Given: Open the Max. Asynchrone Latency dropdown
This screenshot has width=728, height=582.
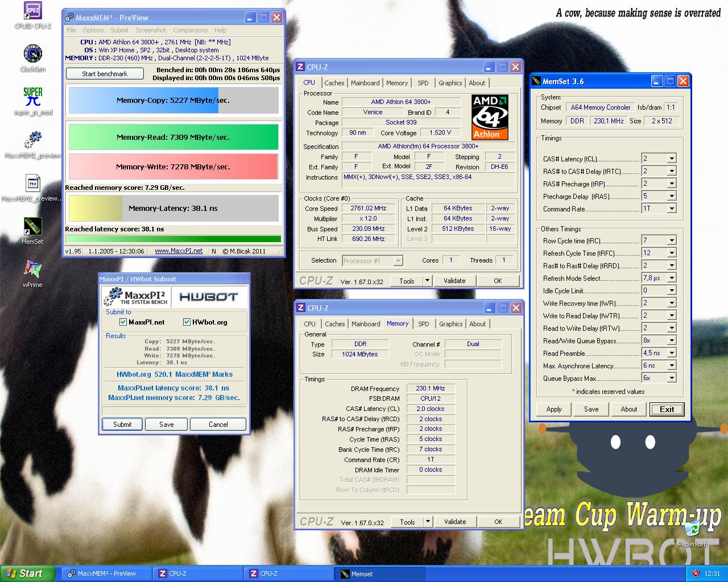Looking at the screenshot, I should (672, 365).
